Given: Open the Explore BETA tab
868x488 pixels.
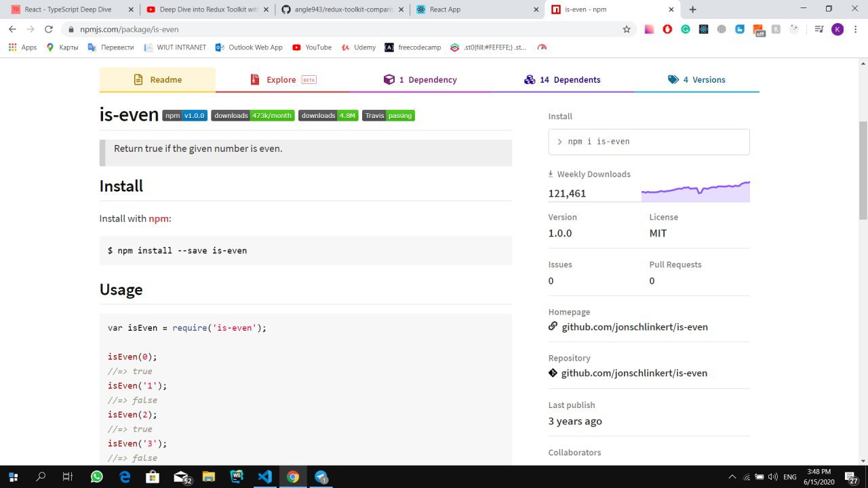Looking at the screenshot, I should click(x=283, y=80).
